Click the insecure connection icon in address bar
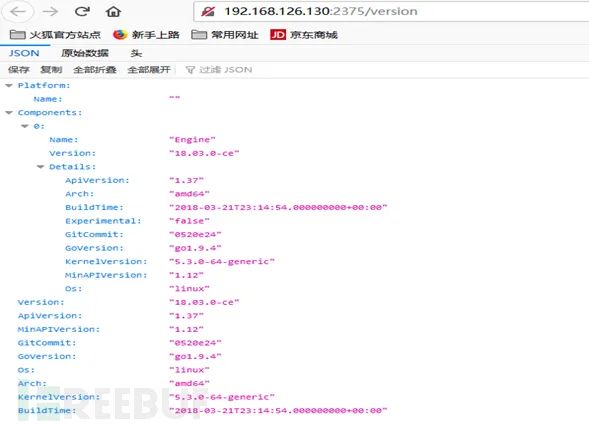Image resolution: width=589 pixels, height=428 pixels. point(208,12)
